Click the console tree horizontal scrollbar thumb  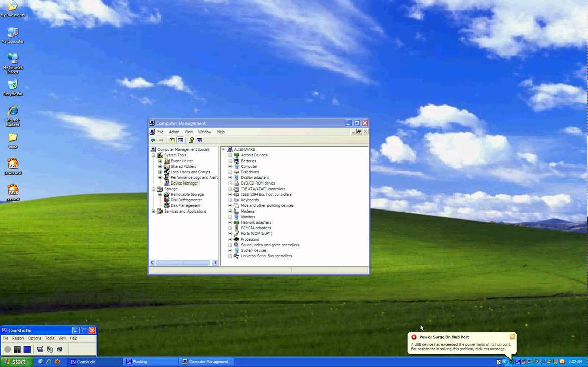pyautogui.click(x=182, y=263)
